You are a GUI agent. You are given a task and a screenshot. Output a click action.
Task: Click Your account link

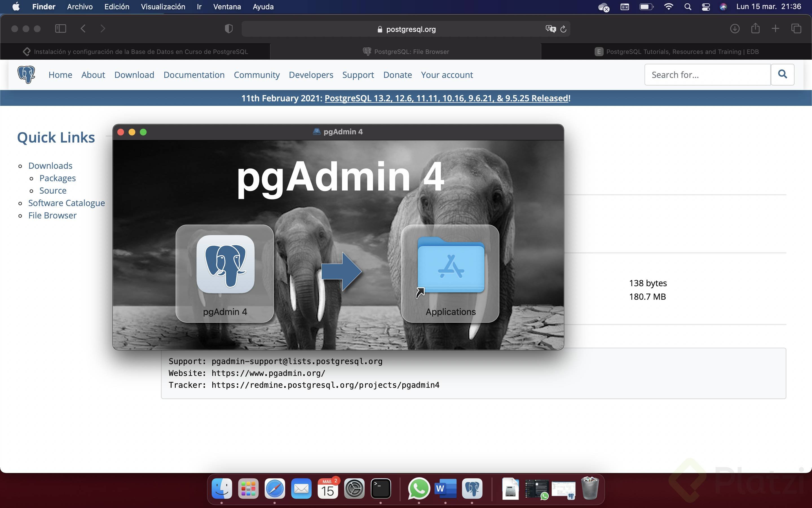coord(447,75)
